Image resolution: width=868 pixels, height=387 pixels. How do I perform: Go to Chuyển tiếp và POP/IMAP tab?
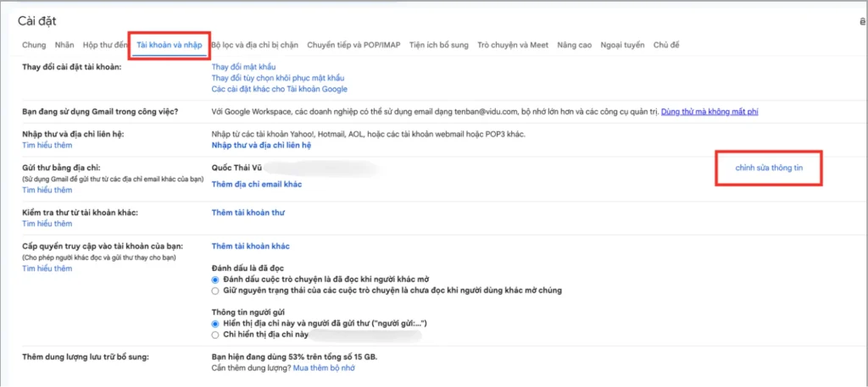353,46
